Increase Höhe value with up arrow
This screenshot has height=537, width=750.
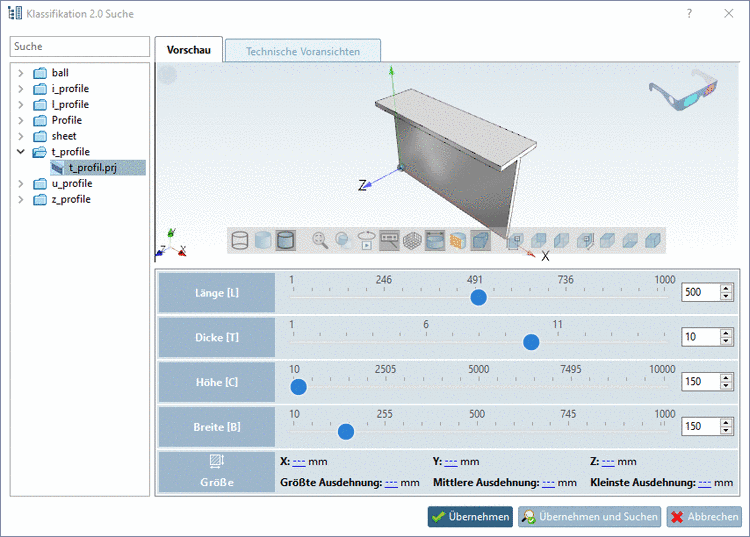coord(726,377)
